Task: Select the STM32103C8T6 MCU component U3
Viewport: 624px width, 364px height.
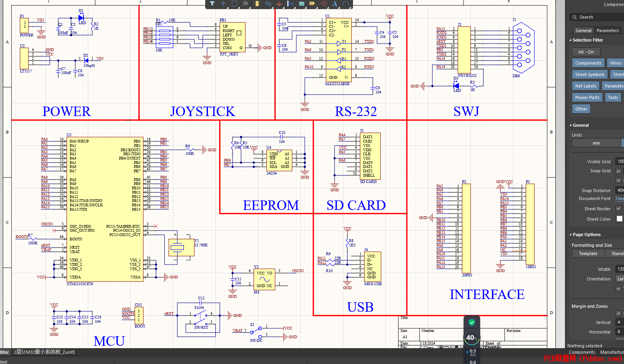Action: click(x=105, y=210)
